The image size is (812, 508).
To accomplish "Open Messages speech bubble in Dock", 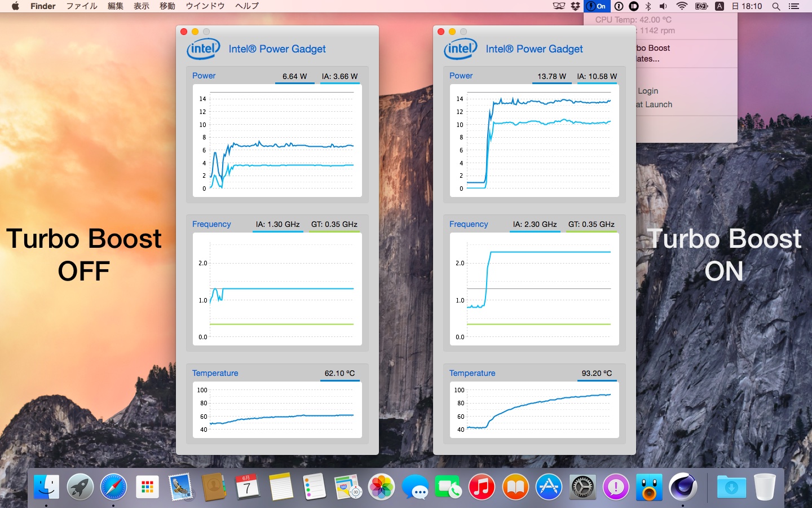I will point(415,487).
